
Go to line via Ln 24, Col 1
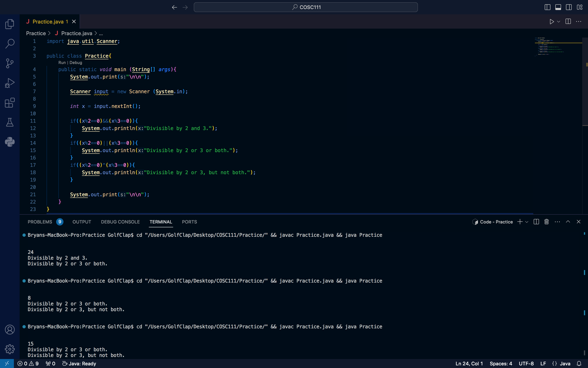(469, 364)
